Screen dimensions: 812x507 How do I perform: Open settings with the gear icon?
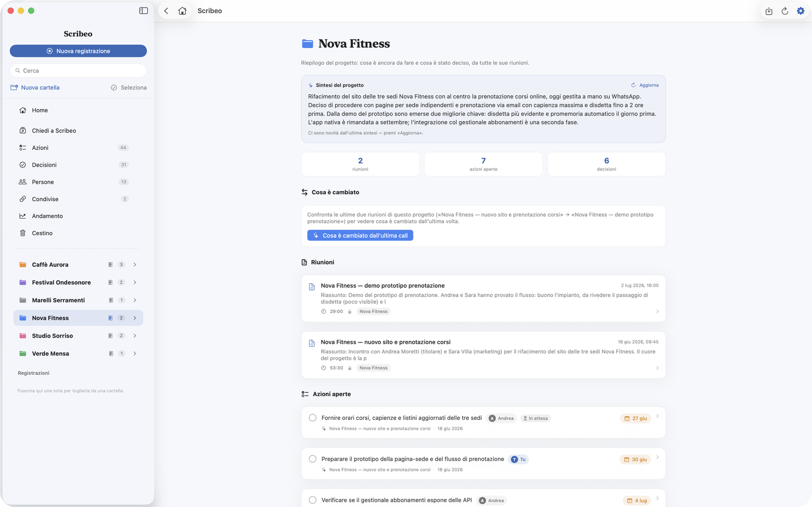pos(801,11)
